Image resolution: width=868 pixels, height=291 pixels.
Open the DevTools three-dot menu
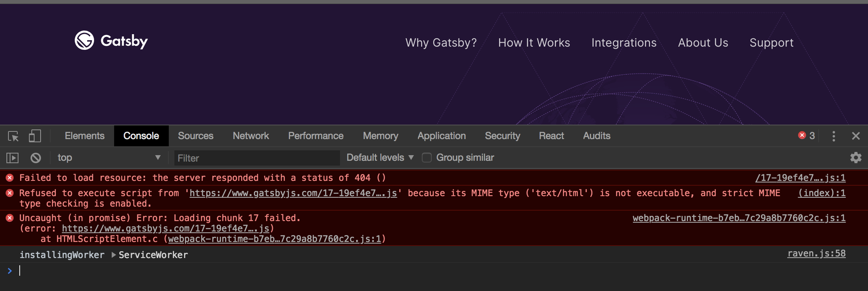coord(834,136)
